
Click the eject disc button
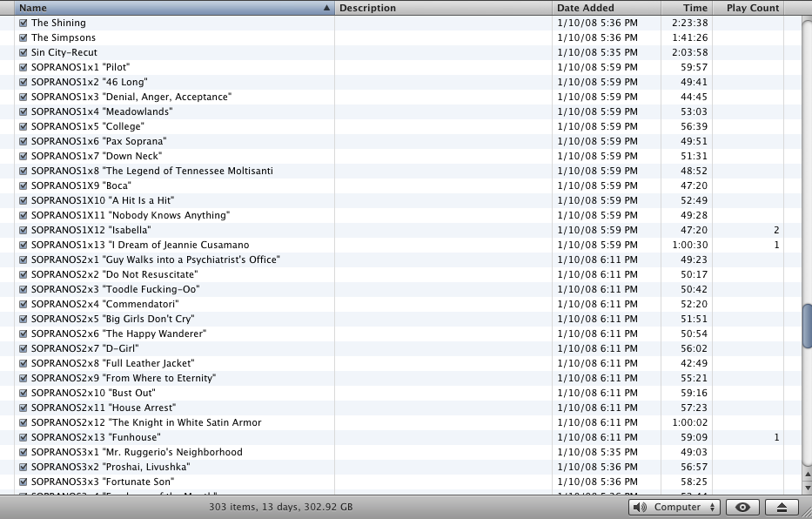[782, 507]
